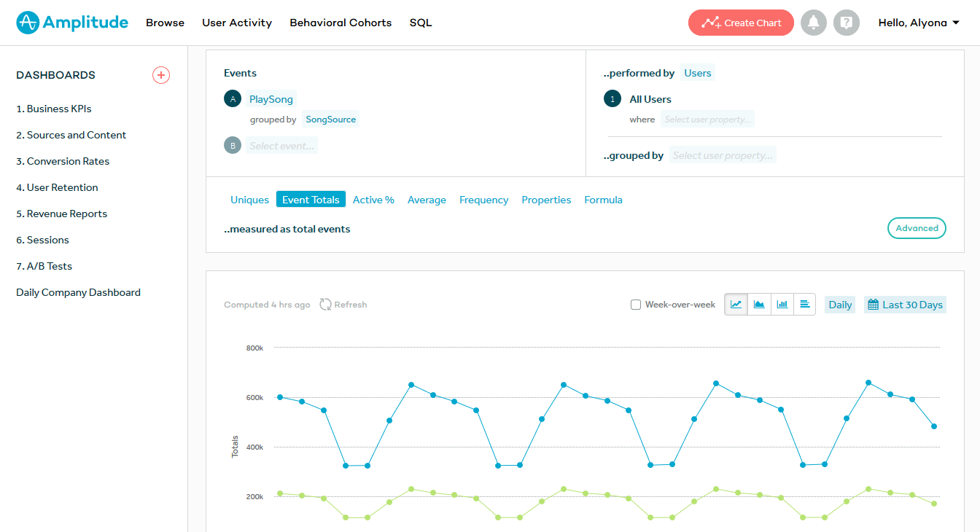
Task: Click the Select event field for B
Action: [x=281, y=146]
